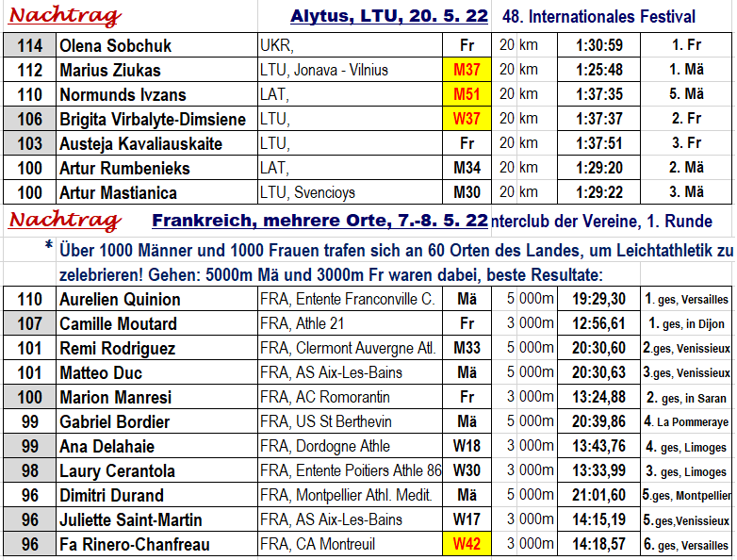Click the score cell '112'

[29, 70]
